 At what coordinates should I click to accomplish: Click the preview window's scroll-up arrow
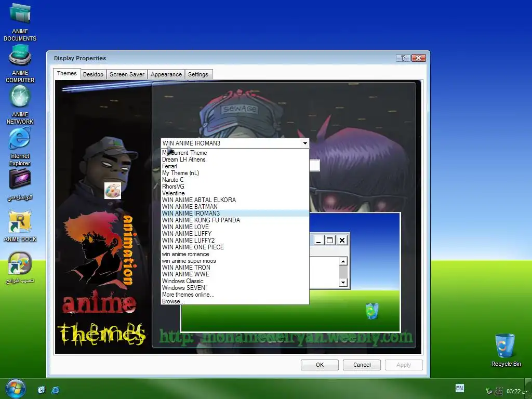pyautogui.click(x=343, y=261)
